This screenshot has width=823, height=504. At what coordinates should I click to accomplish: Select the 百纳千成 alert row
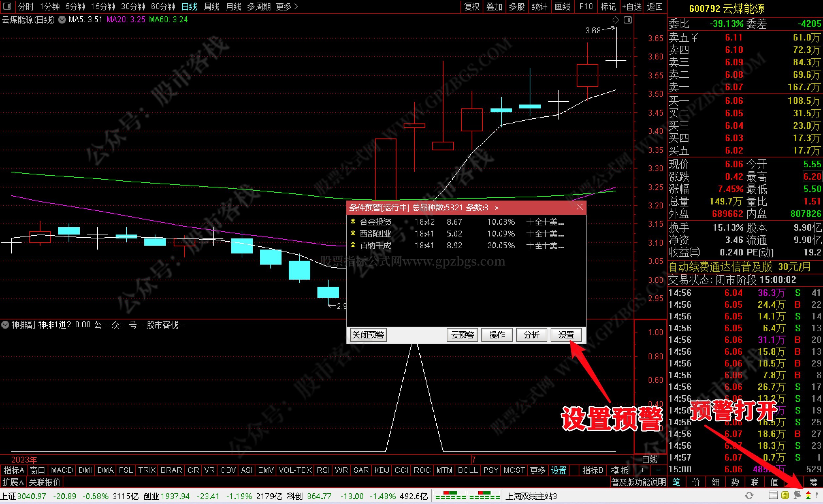[466, 246]
